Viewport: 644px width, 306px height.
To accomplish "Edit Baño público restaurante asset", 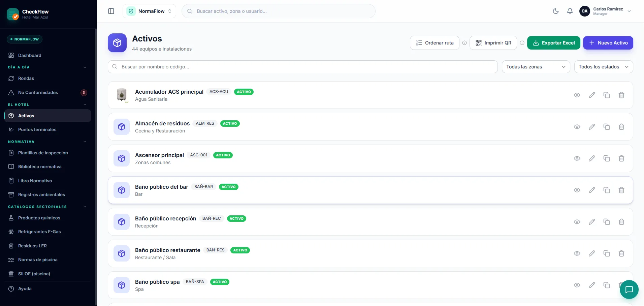I will (592, 253).
